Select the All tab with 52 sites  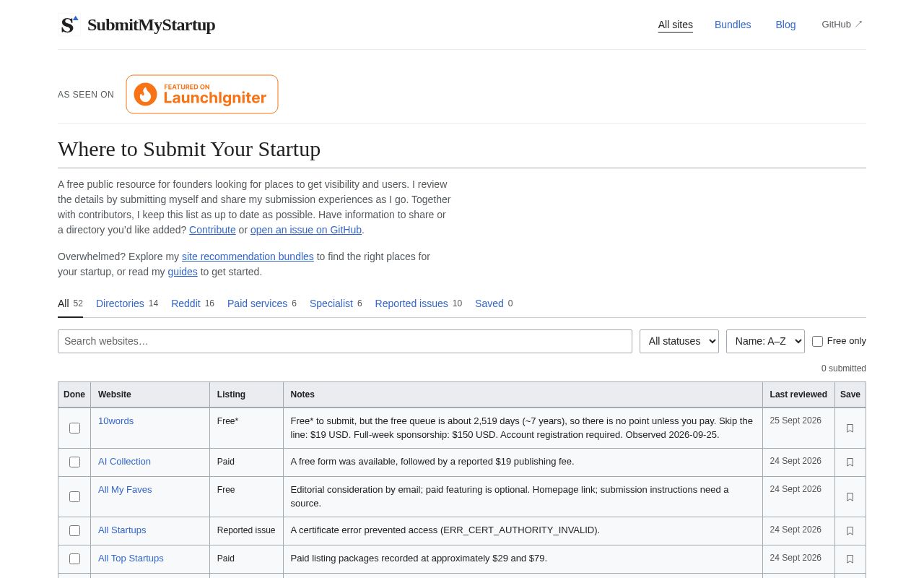click(x=70, y=303)
